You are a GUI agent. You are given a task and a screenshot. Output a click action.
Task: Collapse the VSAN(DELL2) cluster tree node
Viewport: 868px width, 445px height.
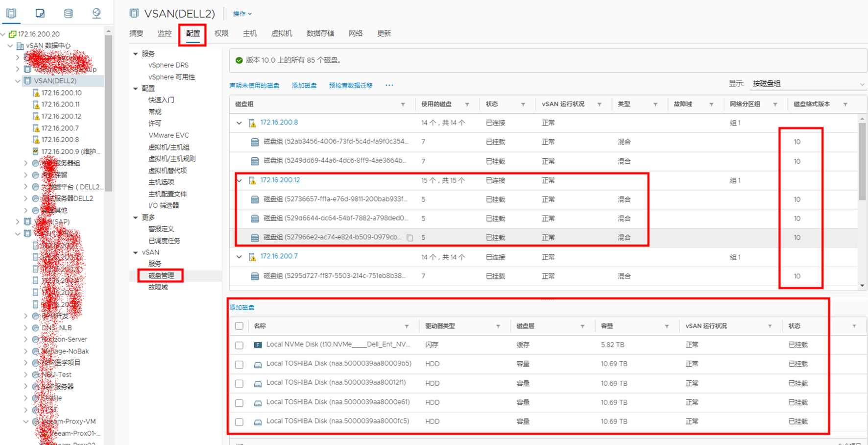18,81
